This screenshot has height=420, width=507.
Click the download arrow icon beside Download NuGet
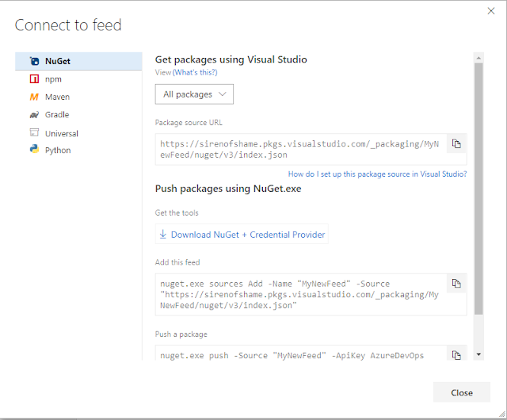pos(163,235)
